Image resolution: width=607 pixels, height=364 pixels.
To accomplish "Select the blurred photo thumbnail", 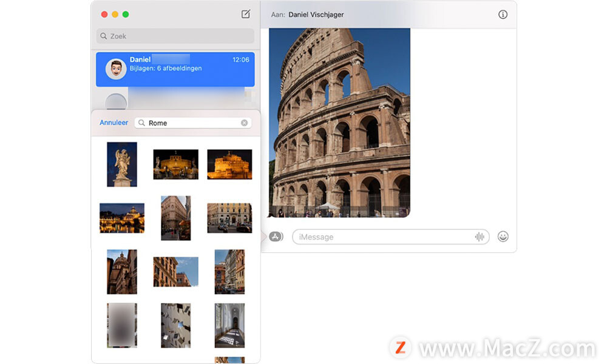I will tap(122, 325).
